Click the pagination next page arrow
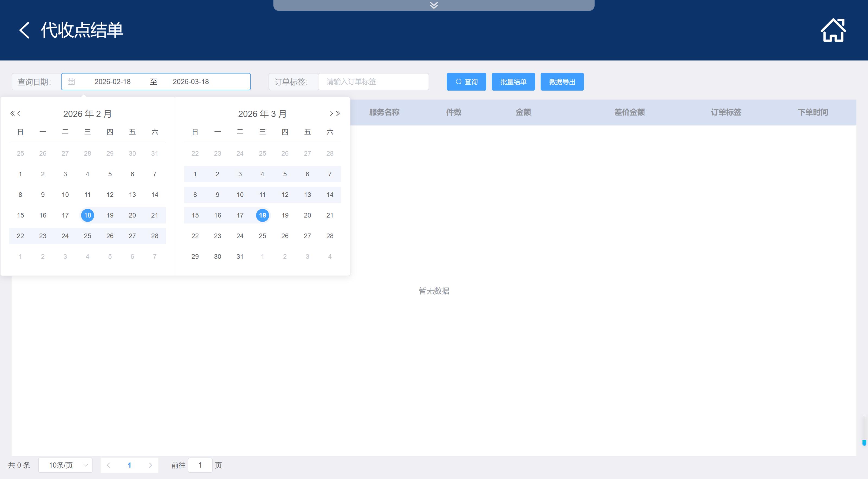Screen dimensions: 868x479 pos(150,465)
